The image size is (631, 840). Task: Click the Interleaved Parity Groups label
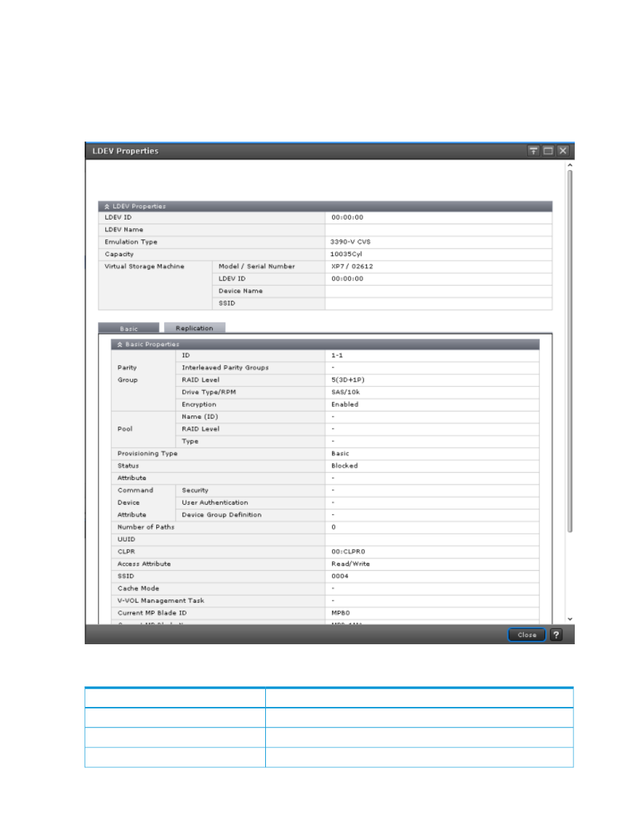(x=226, y=368)
